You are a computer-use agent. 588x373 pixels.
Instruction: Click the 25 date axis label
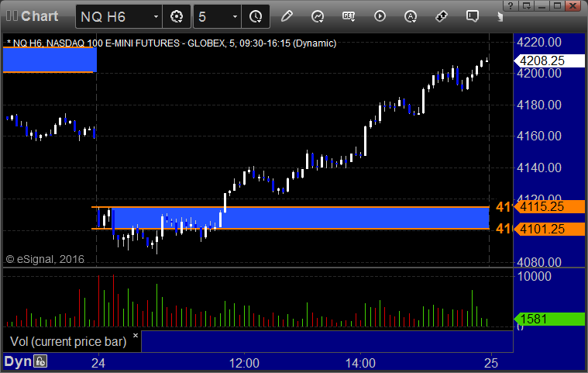click(491, 363)
